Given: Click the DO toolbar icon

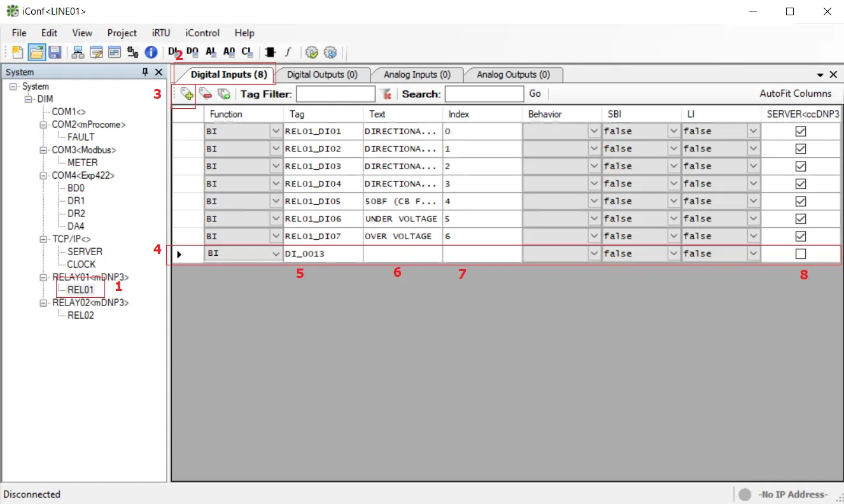Looking at the screenshot, I should 193,52.
